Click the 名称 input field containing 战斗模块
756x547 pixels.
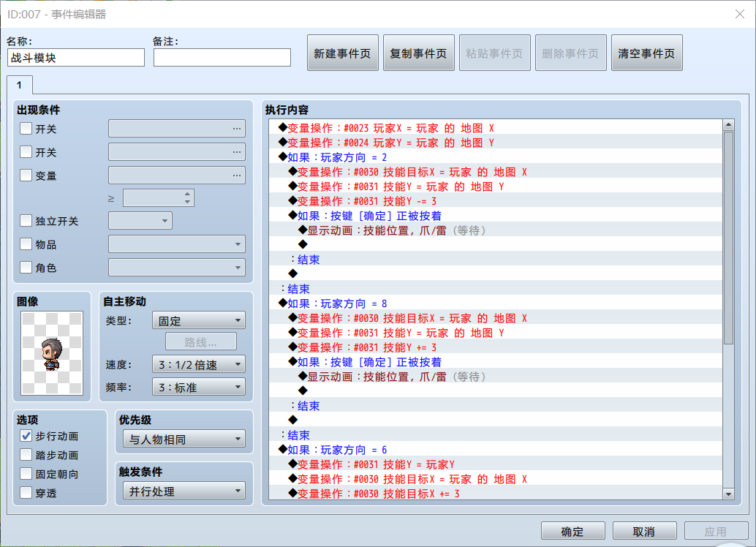[x=76, y=57]
